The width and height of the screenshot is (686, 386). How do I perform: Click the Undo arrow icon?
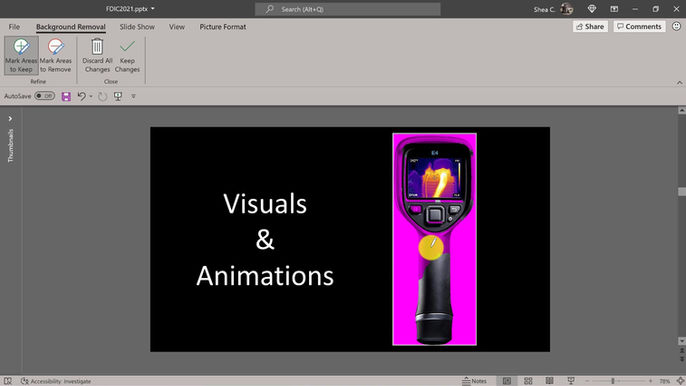[x=81, y=96]
